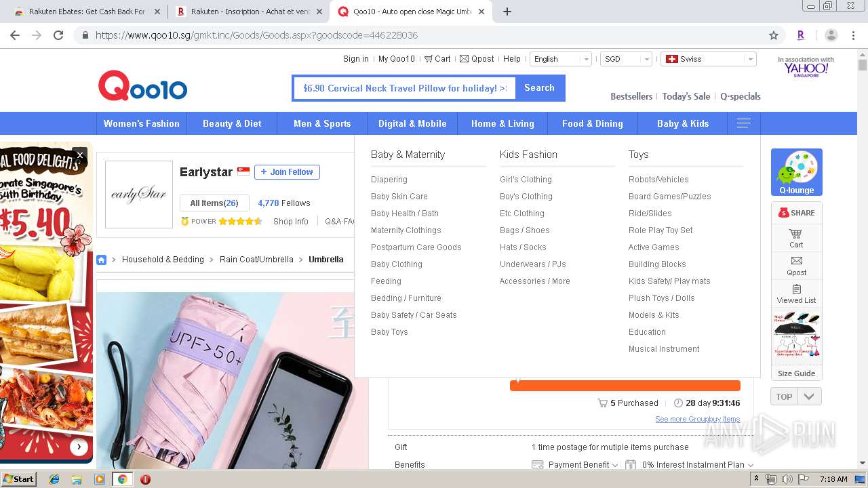Open the English language dropdown
868x488 pixels.
tap(560, 59)
